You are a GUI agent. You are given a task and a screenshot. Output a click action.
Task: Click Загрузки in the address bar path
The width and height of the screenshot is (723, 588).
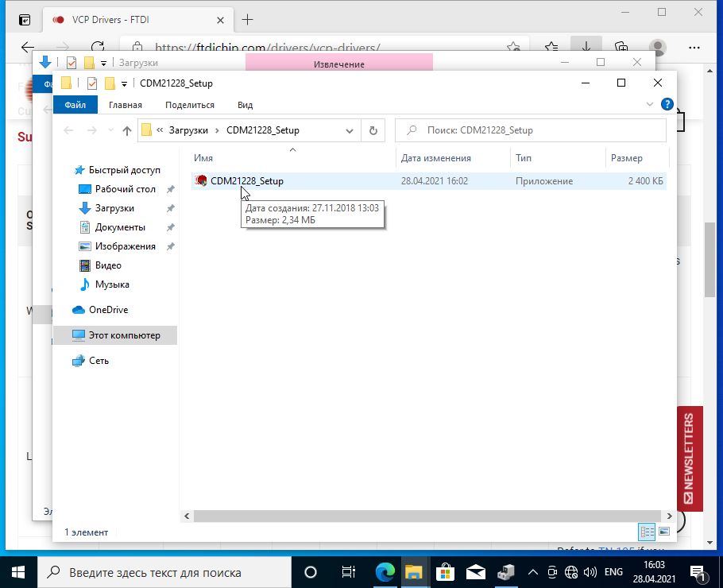click(188, 130)
